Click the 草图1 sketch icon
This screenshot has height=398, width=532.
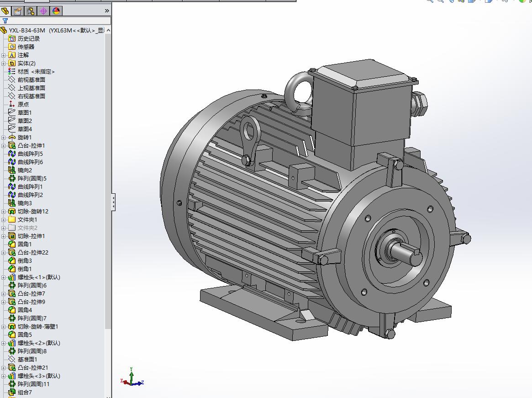point(12,112)
